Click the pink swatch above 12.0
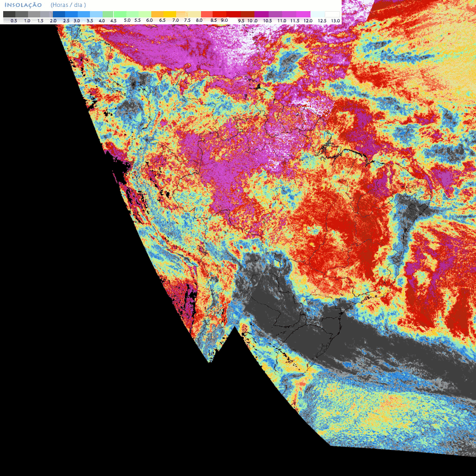 303,14
